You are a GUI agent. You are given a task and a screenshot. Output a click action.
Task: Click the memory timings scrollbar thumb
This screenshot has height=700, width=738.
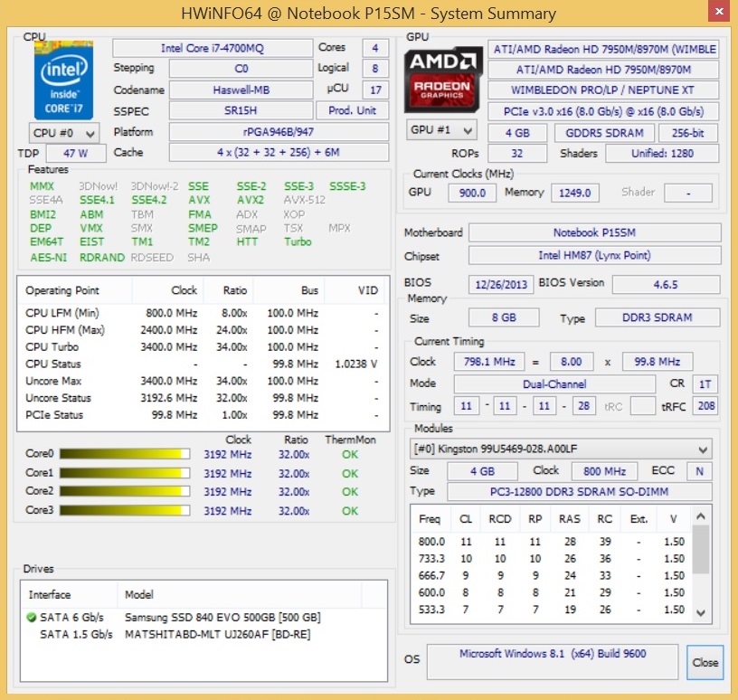pyautogui.click(x=700, y=549)
